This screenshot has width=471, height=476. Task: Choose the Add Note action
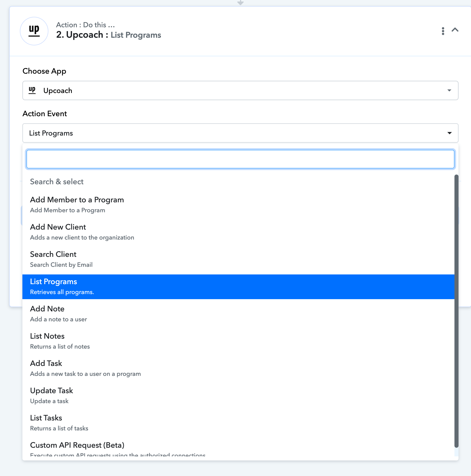(x=238, y=314)
